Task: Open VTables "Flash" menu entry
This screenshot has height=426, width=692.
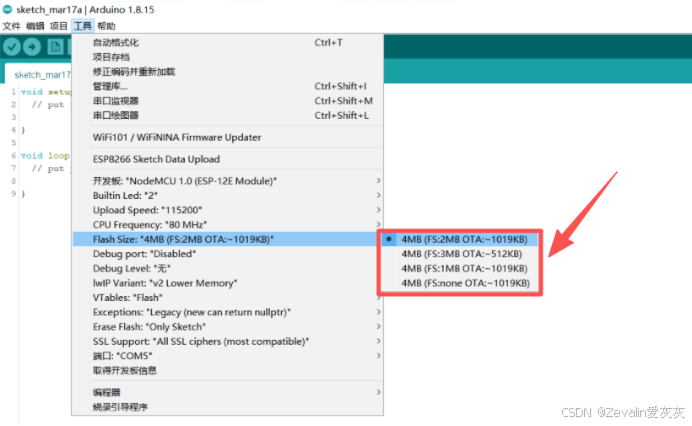Action: point(227,298)
